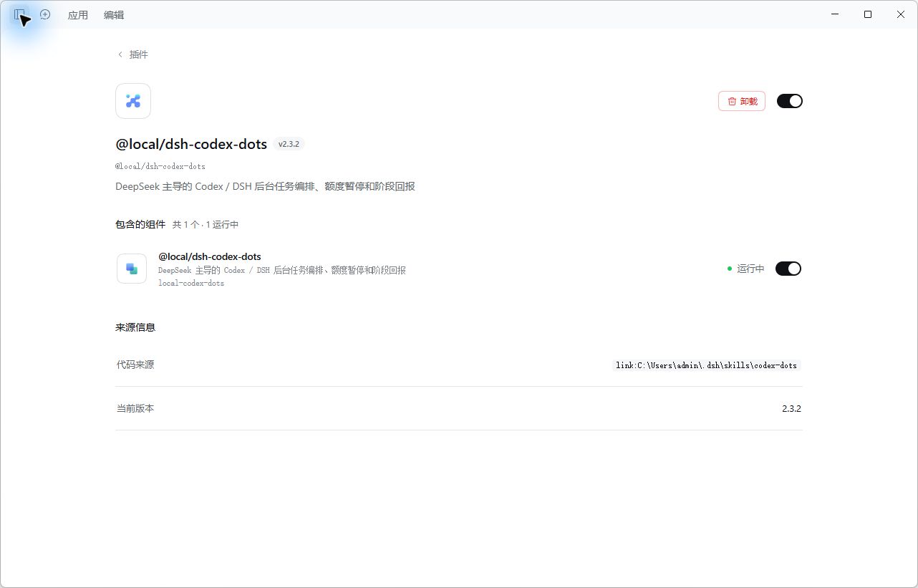Viewport: 918px width, 588px height.
Task: Click the v2.3.2 version badge
Action: (x=289, y=144)
